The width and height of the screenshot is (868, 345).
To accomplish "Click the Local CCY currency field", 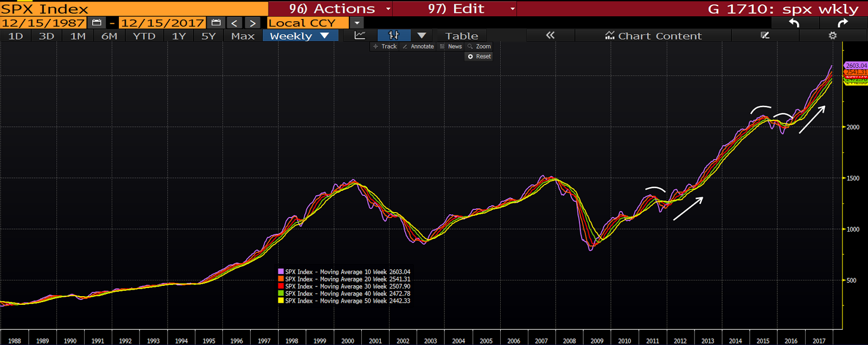I will click(308, 23).
